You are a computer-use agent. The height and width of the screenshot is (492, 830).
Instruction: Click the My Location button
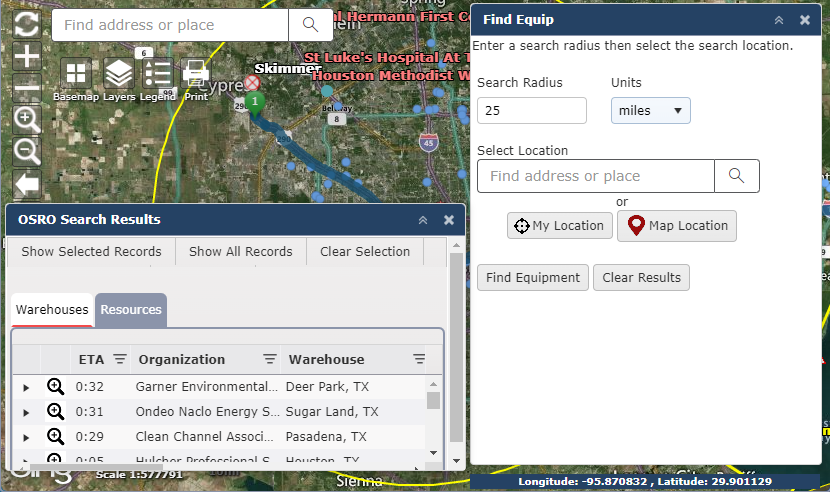[560, 226]
